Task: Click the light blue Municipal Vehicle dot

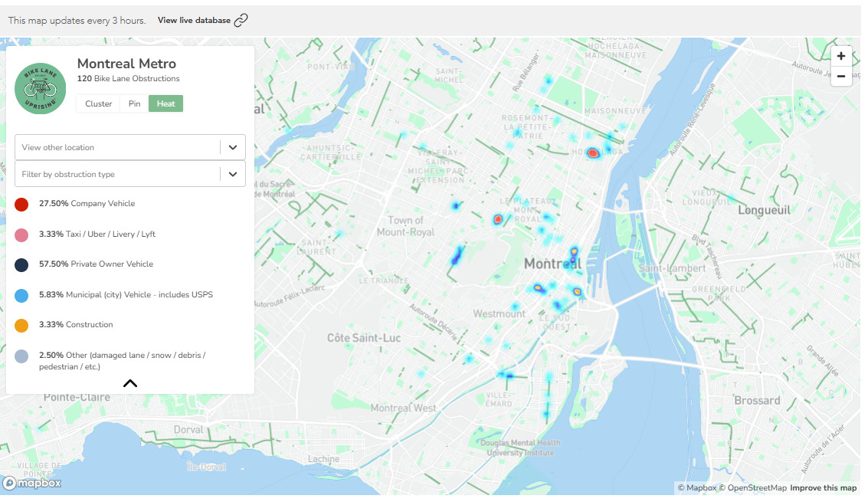Action: [21, 295]
